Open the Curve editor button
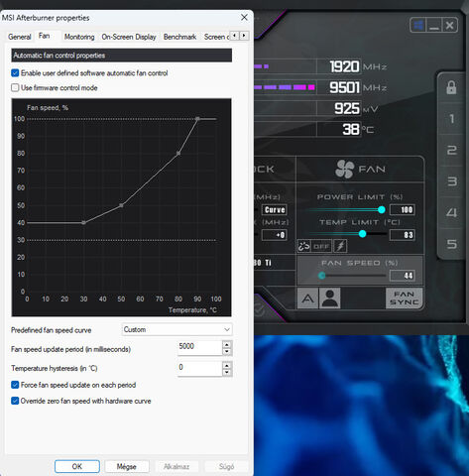 (275, 210)
